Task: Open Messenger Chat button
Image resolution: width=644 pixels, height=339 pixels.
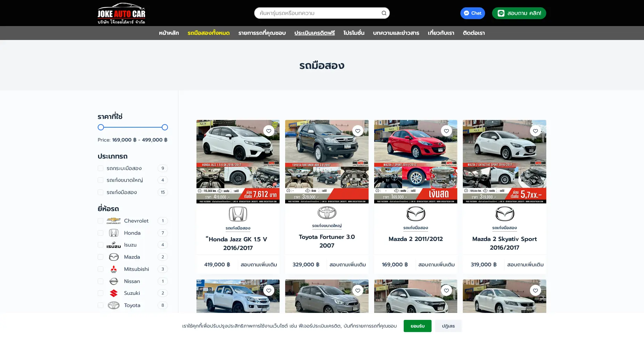Action: pyautogui.click(x=472, y=13)
